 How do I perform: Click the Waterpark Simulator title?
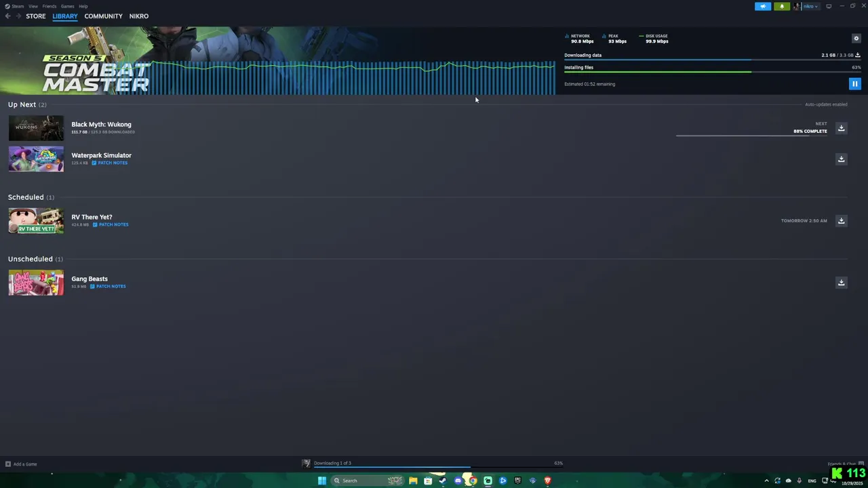102,155
